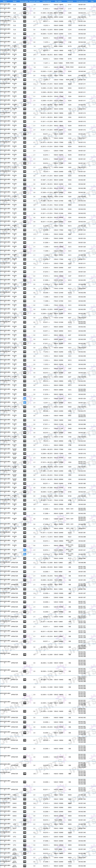Click the GLS model cell

(x=14, y=42)
